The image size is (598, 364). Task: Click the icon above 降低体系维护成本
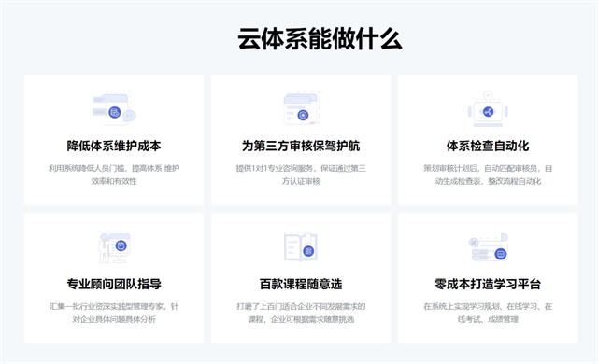[114, 108]
